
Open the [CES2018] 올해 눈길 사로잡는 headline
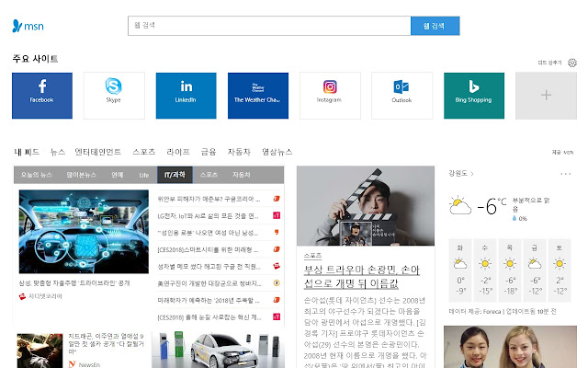(x=209, y=316)
